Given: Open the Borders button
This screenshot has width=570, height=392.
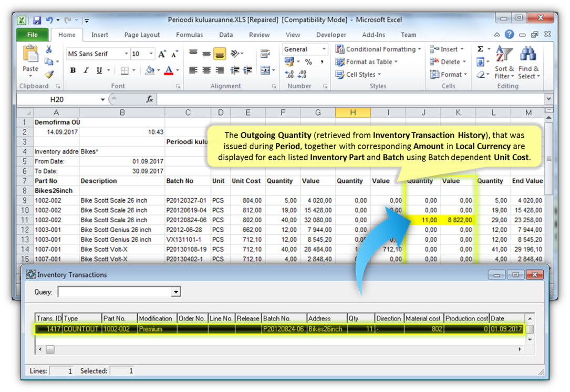Looking at the screenshot, I should coord(125,70).
